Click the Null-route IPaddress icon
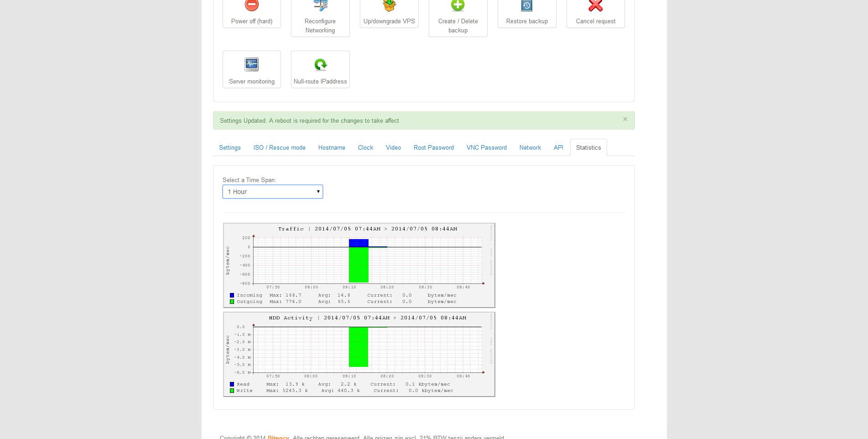 pos(321,65)
